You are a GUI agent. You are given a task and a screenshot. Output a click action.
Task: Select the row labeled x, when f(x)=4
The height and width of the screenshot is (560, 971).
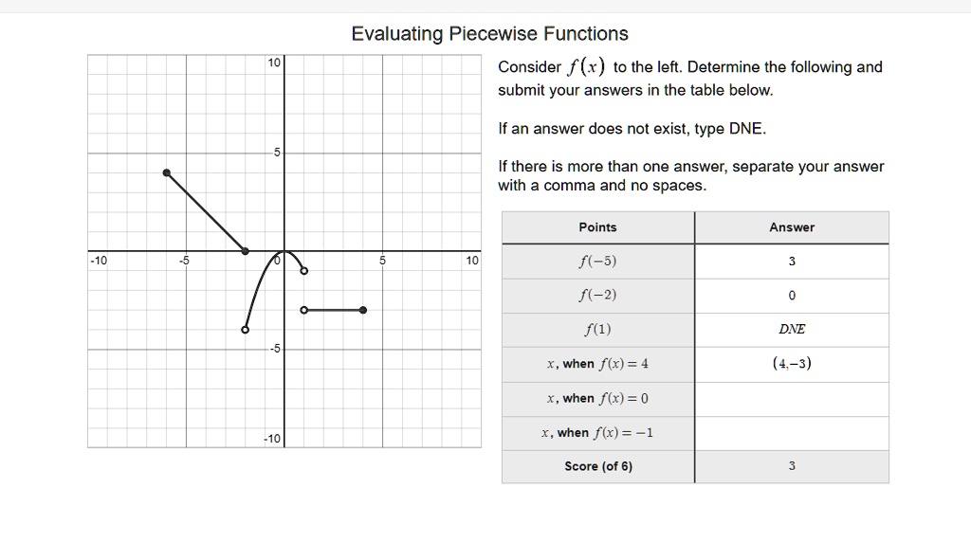coord(597,364)
